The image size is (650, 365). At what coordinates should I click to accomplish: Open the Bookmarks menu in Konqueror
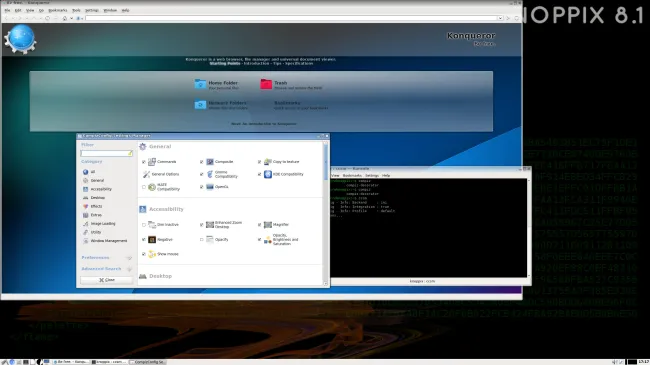[58, 10]
